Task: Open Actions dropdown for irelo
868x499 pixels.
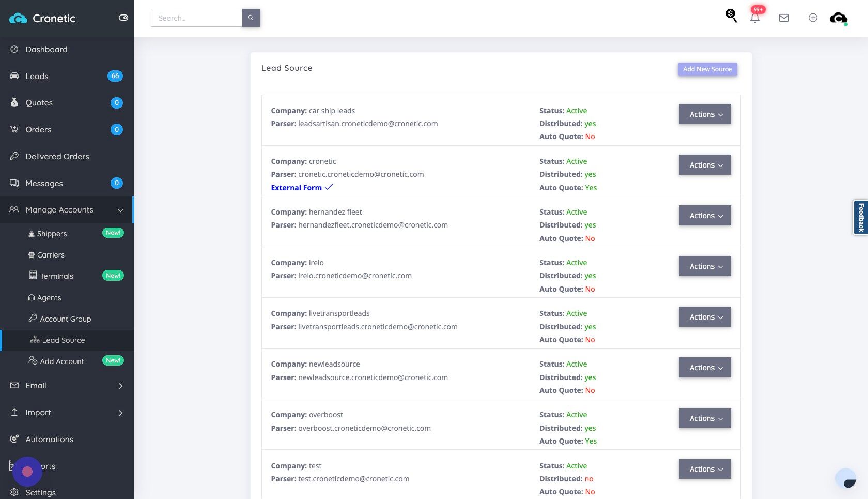Action: [705, 266]
